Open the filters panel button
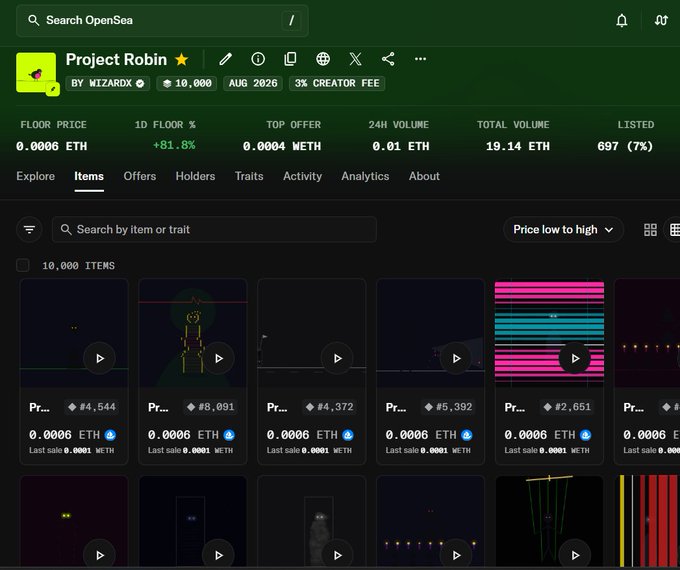Viewport: 680px width, 570px height. point(29,229)
